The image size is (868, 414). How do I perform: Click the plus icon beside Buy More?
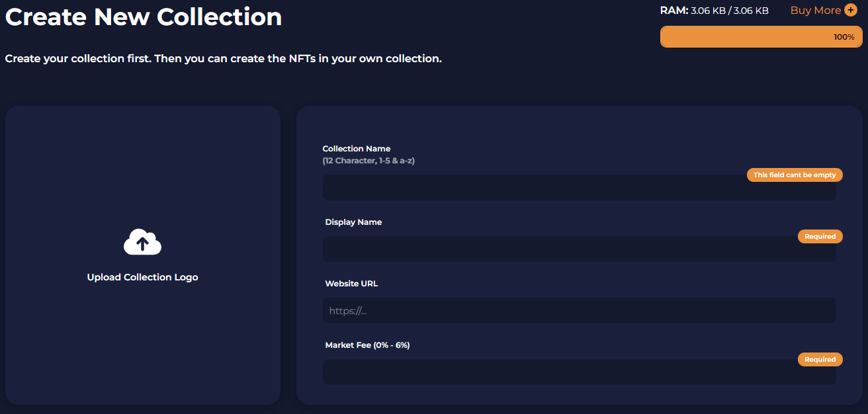click(x=850, y=11)
